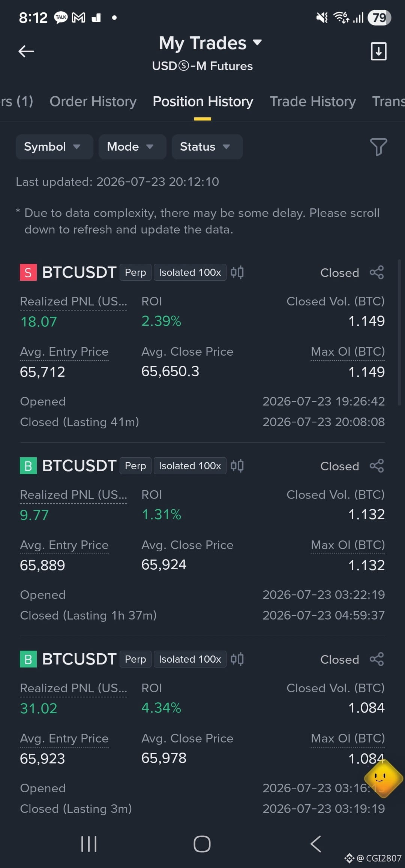Open the download/export icon at top right
The width and height of the screenshot is (405, 868).
coord(378,51)
